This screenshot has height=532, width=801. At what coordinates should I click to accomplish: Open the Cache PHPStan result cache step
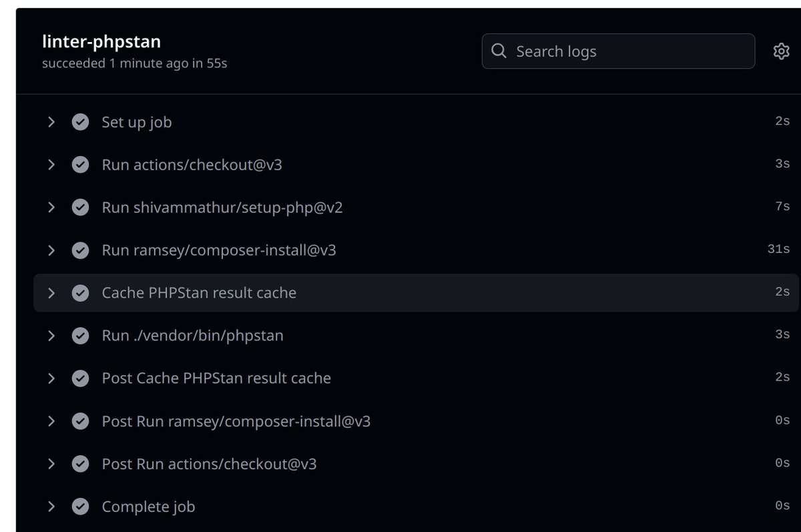coord(198,292)
